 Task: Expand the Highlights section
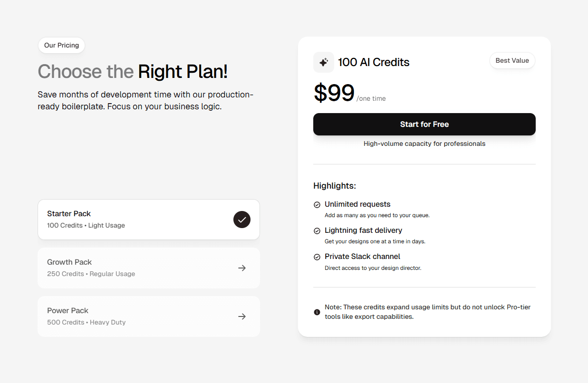click(x=335, y=186)
